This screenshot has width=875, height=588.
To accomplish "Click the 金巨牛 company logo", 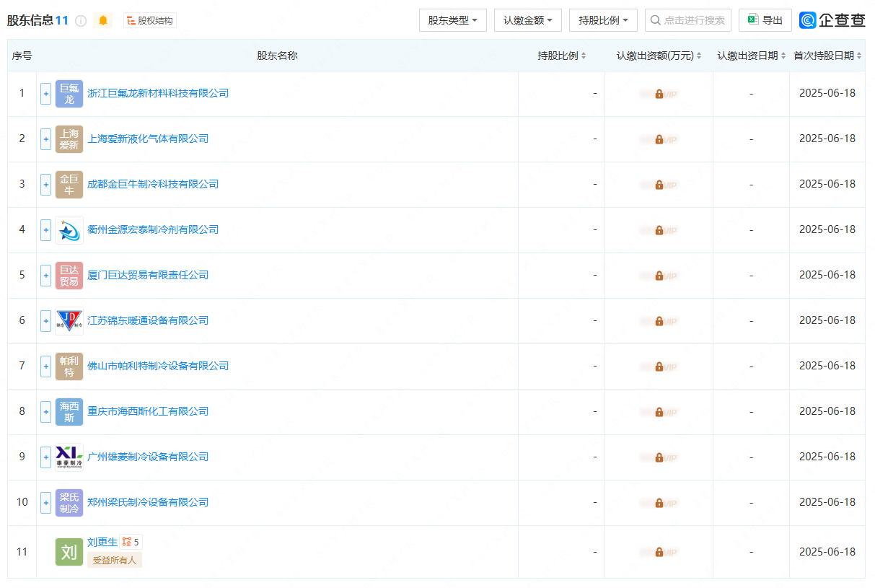I will (x=69, y=185).
